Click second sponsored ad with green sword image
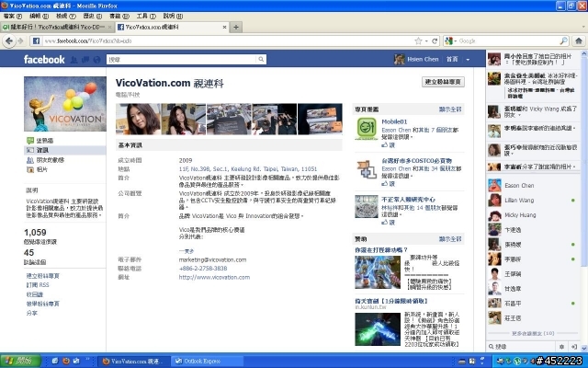The width and height of the screenshot is (588, 368). (378, 329)
